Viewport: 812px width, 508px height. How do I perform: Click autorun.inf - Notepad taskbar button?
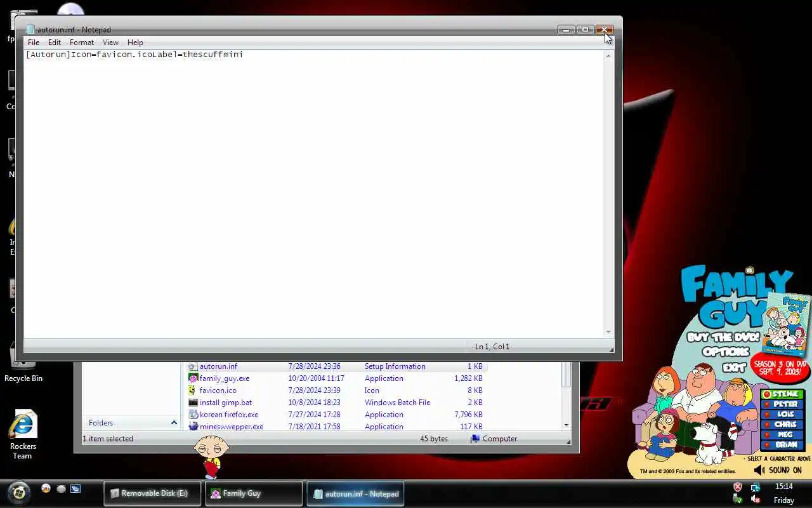click(x=355, y=493)
